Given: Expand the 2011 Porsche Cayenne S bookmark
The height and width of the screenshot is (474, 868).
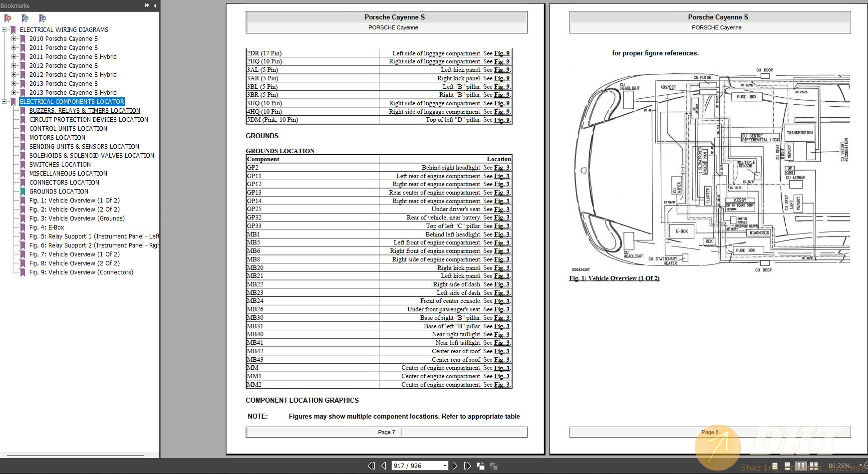Looking at the screenshot, I should (14, 48).
